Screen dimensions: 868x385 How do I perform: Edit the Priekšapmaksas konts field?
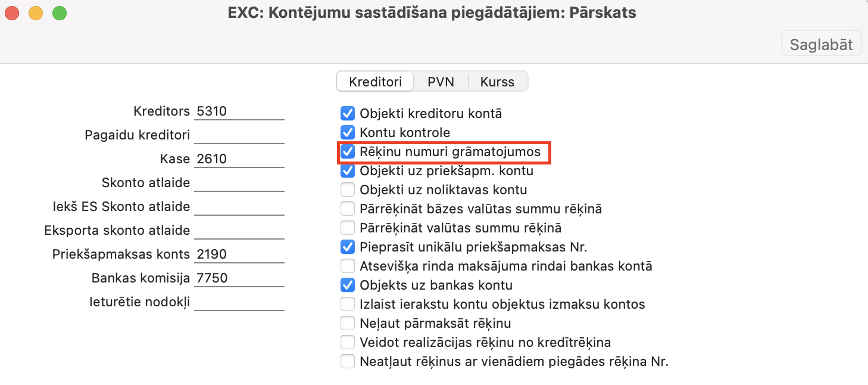[239, 254]
